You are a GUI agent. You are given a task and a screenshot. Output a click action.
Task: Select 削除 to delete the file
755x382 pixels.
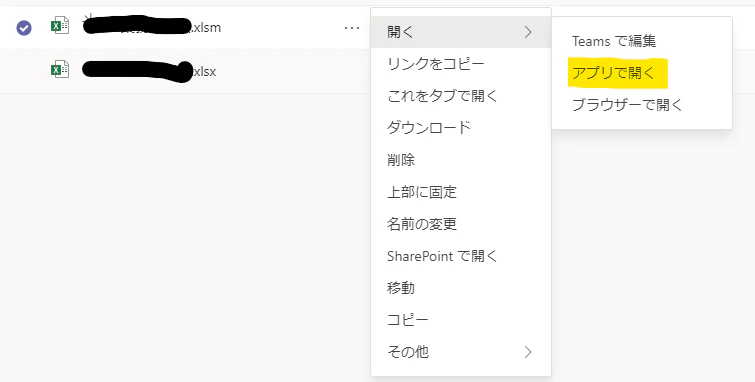tap(461, 160)
